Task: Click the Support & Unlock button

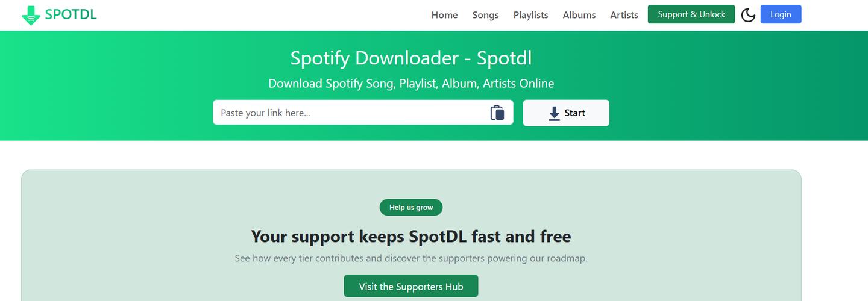Action: click(x=691, y=14)
